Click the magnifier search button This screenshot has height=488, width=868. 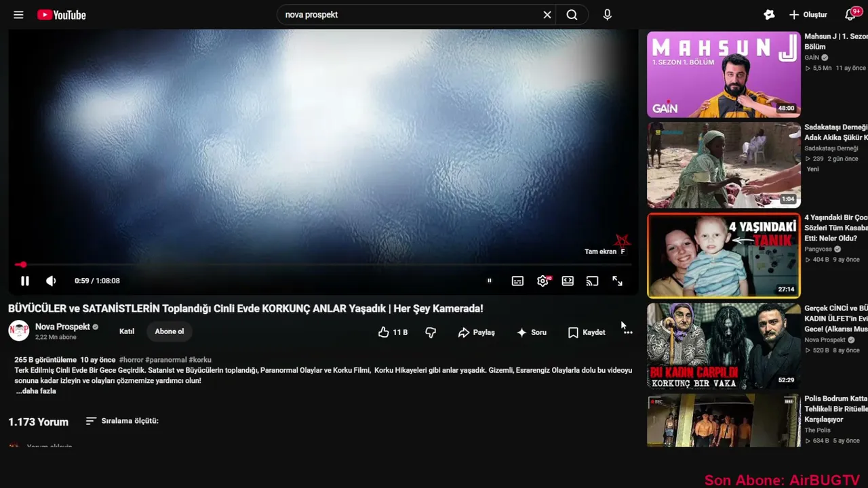click(572, 15)
